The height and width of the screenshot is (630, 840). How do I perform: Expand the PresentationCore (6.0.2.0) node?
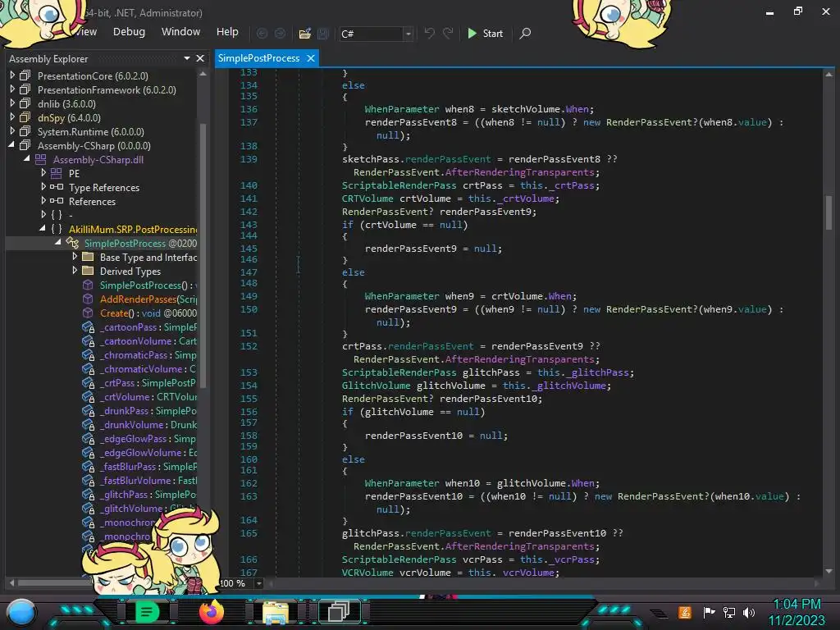[12, 75]
